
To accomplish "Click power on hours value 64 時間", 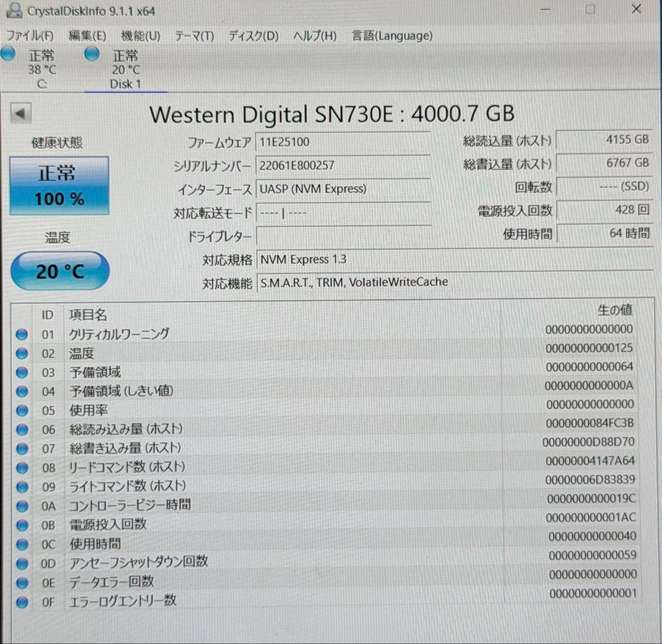I will click(x=604, y=233).
